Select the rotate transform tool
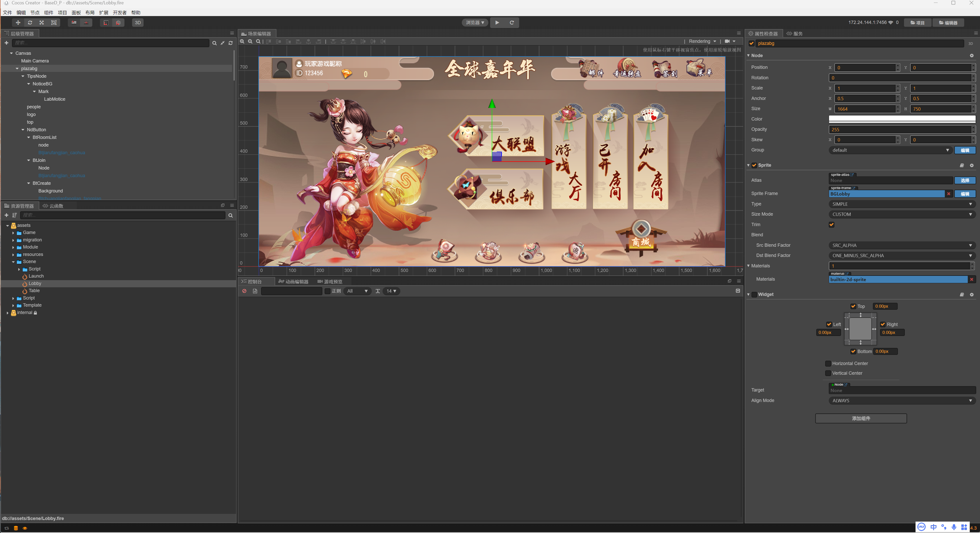 [x=30, y=23]
